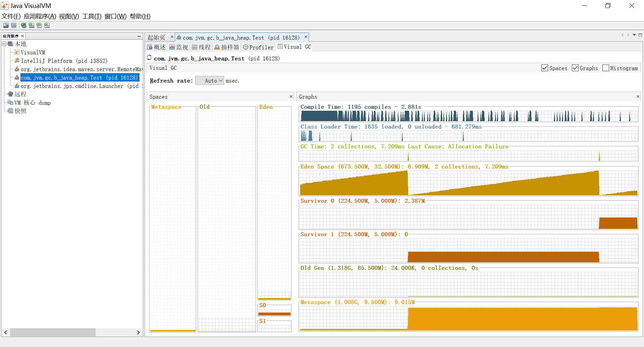Open the 视图(V) menu
Screen dimensions: 644x347
[x=69, y=16]
